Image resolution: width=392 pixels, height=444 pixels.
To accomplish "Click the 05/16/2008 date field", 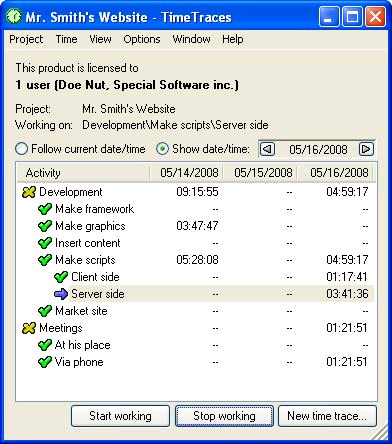I will 318,149.
